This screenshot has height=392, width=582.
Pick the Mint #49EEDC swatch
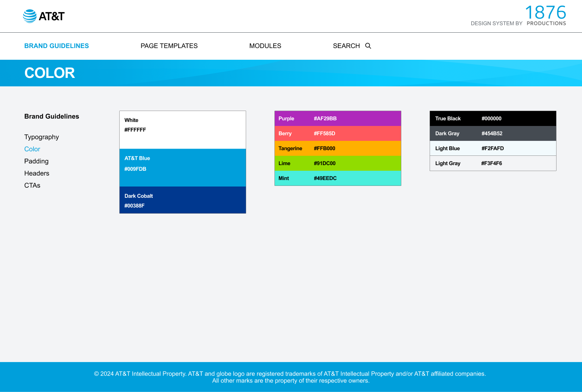(x=338, y=178)
